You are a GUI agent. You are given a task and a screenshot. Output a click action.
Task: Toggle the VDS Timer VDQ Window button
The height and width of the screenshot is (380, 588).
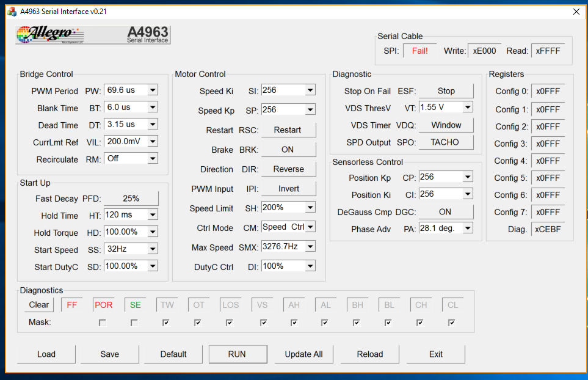446,125
